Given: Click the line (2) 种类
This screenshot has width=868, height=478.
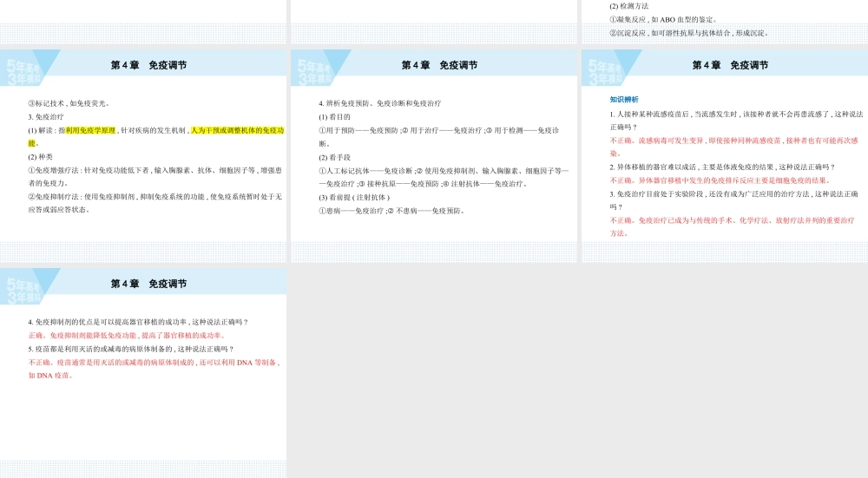Looking at the screenshot, I should [41, 157].
